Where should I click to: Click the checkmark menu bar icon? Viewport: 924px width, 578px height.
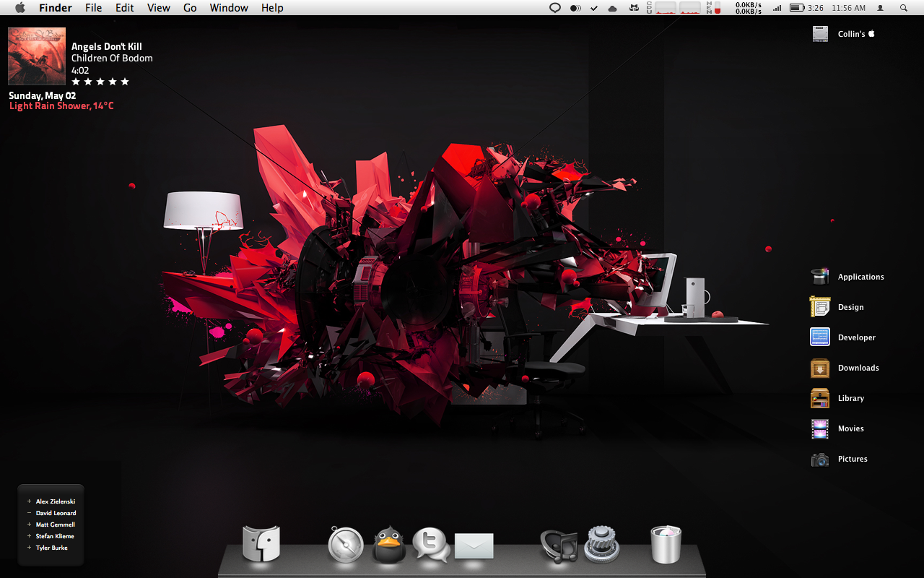tap(594, 9)
